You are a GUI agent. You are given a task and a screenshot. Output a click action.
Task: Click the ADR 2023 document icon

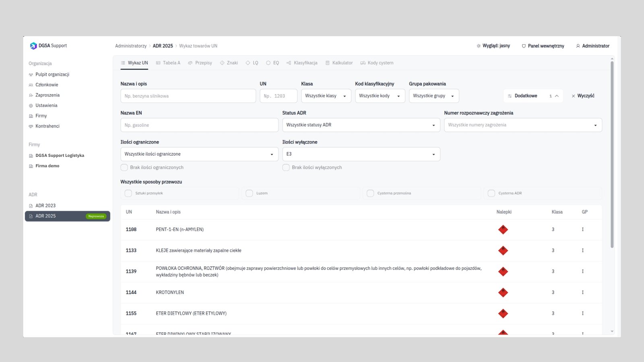pos(31,206)
